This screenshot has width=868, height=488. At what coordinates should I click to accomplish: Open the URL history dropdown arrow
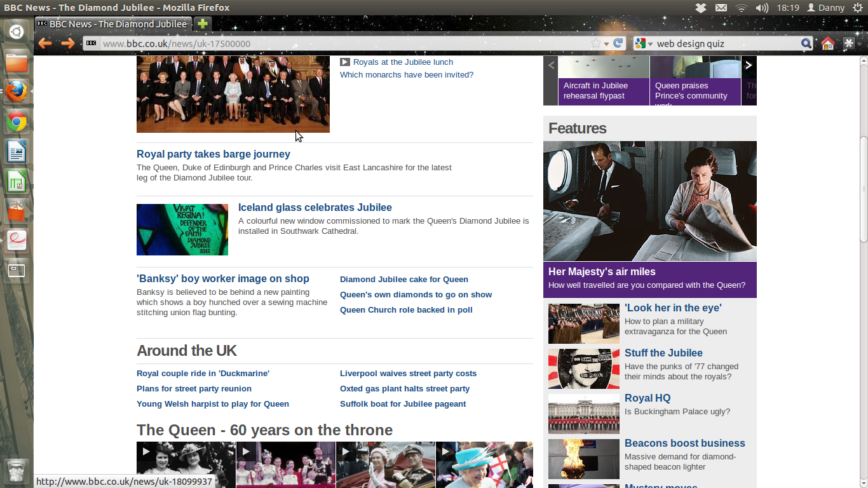(607, 44)
